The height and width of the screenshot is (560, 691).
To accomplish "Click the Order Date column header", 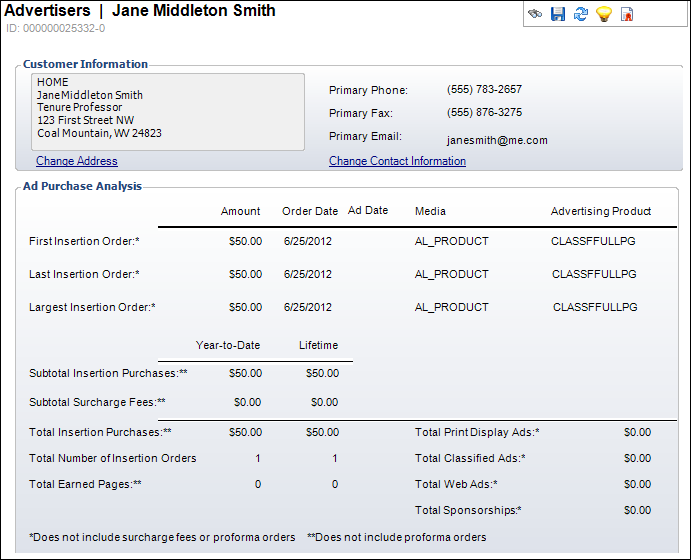I will [310, 211].
